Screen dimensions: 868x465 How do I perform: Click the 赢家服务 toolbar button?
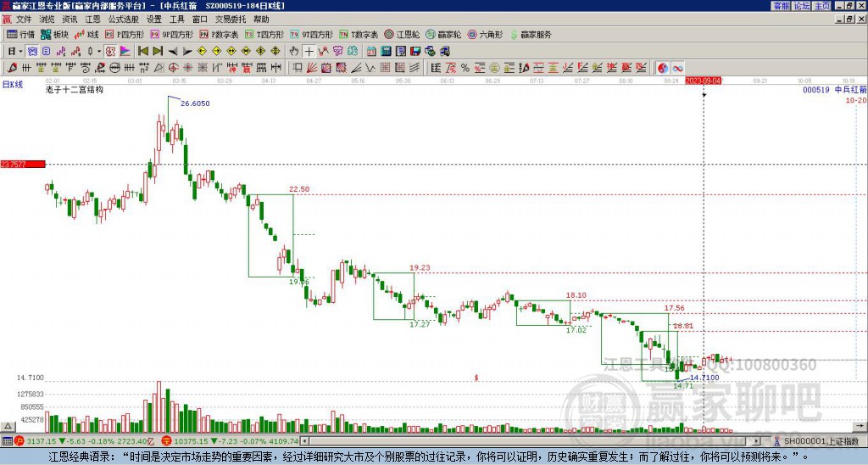click(531, 34)
